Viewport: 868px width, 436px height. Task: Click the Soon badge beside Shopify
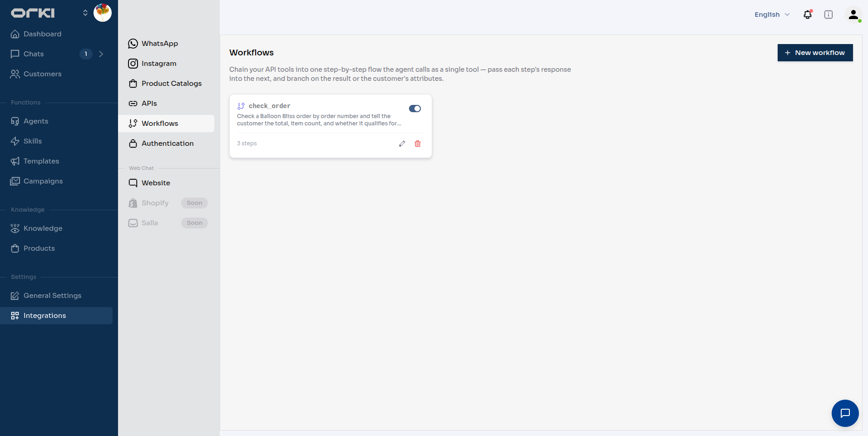pyautogui.click(x=194, y=203)
